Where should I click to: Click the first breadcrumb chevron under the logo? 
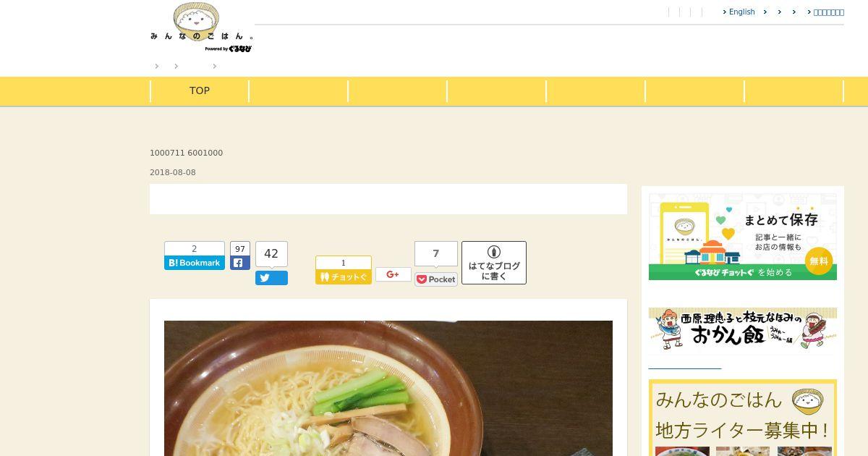157,66
